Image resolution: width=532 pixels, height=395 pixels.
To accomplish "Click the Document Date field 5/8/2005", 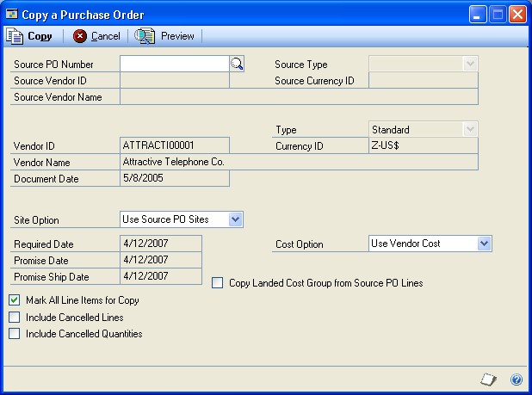I will click(175, 178).
